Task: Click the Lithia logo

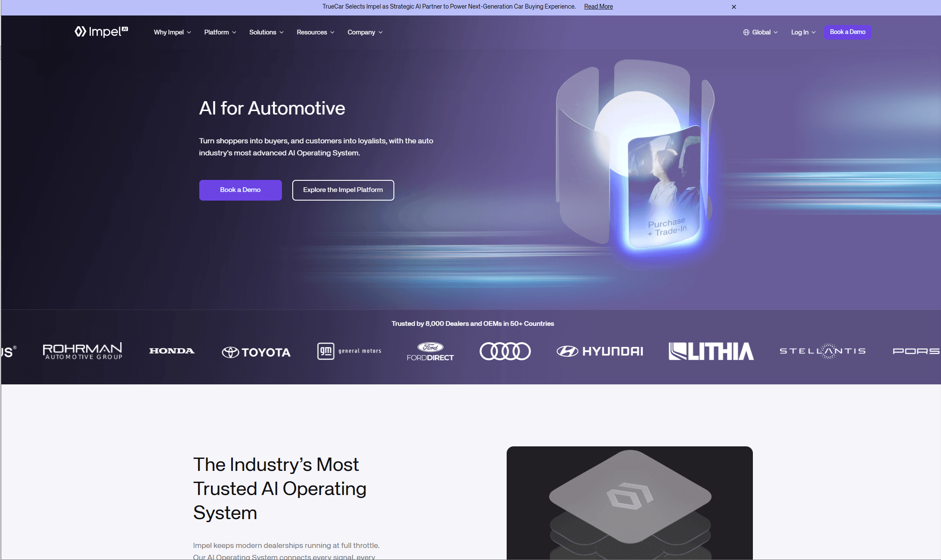Action: pos(711,351)
